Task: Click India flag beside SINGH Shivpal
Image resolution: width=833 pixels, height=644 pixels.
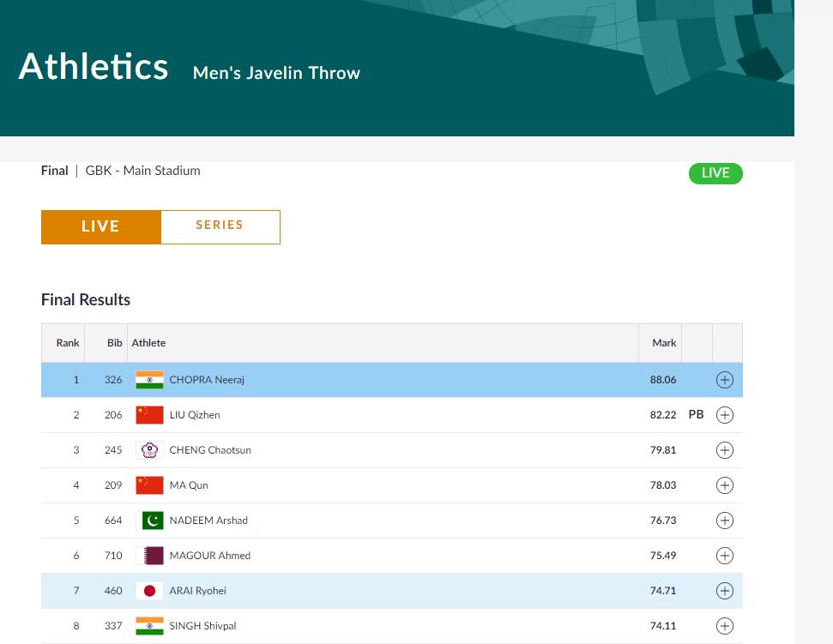Action: click(x=149, y=626)
